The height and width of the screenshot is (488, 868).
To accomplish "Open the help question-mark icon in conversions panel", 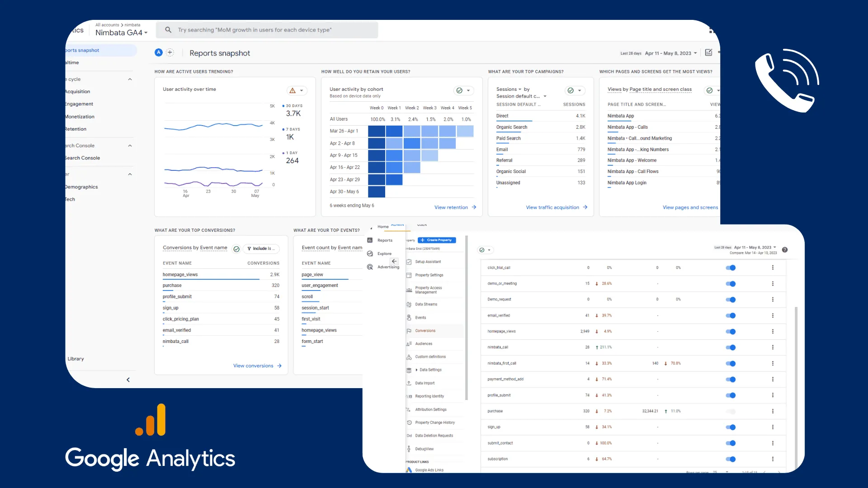I will (x=785, y=250).
